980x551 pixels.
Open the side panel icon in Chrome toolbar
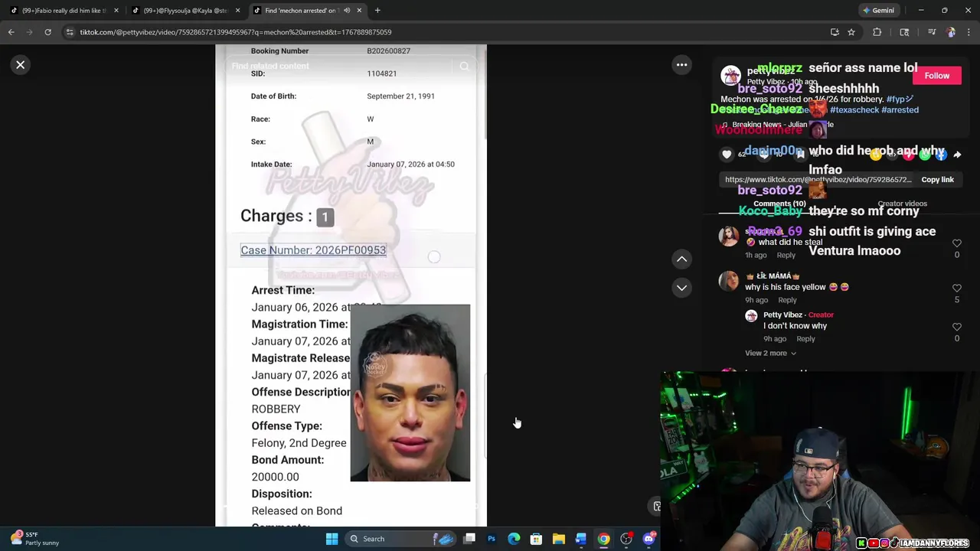click(904, 32)
